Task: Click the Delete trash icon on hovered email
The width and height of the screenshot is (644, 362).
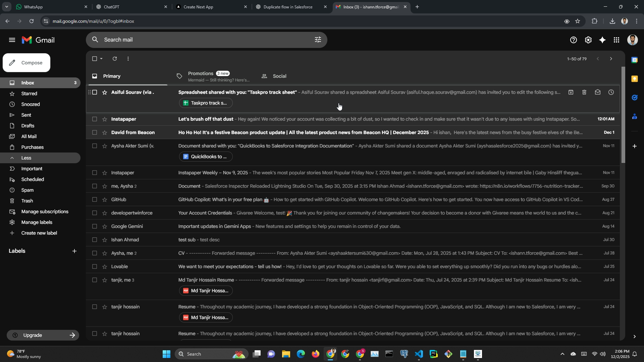Action: [584, 92]
